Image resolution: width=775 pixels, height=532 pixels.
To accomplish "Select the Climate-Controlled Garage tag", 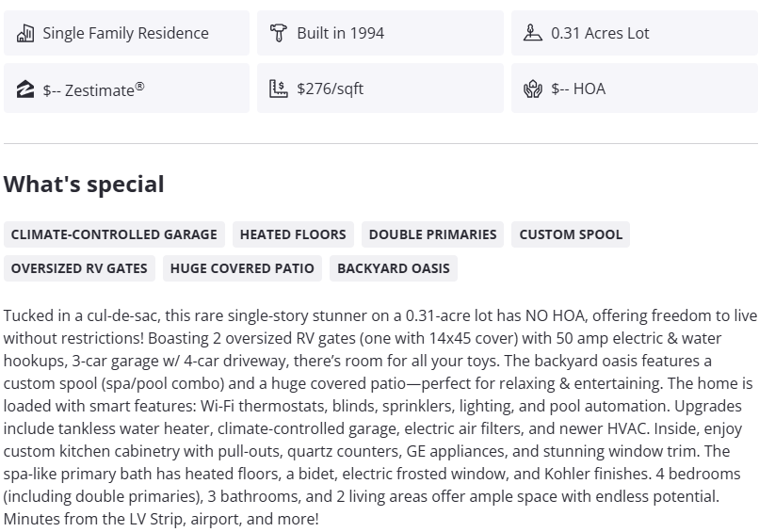I will tap(114, 234).
